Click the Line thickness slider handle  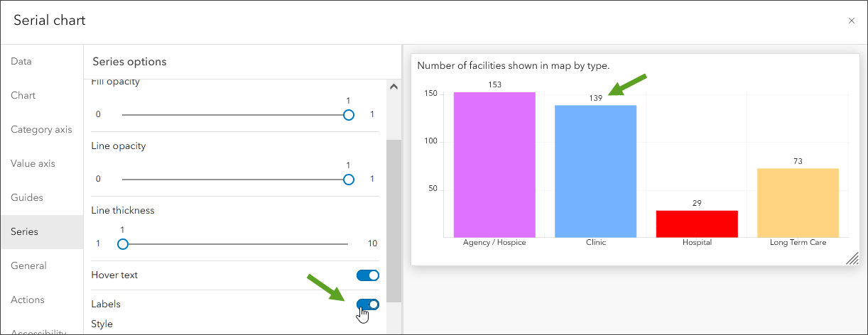coord(123,244)
